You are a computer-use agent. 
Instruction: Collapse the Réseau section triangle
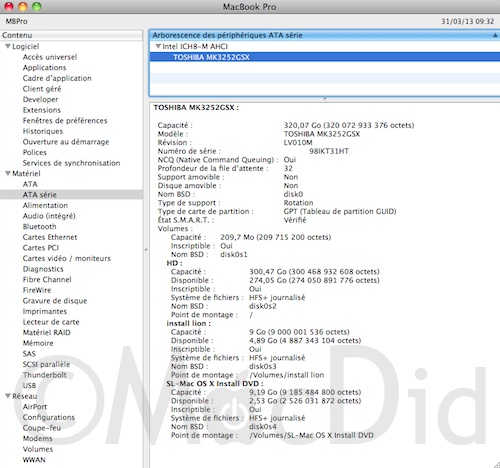pyautogui.click(x=8, y=396)
